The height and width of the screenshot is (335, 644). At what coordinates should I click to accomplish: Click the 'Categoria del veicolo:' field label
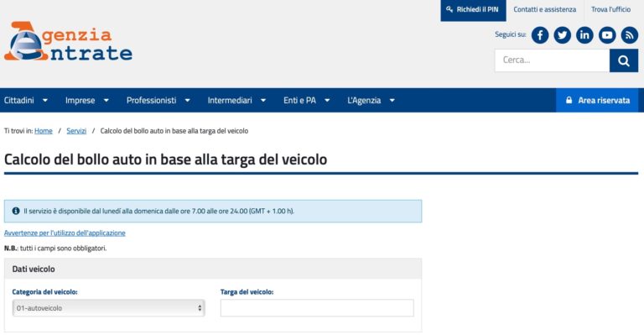coord(44,292)
